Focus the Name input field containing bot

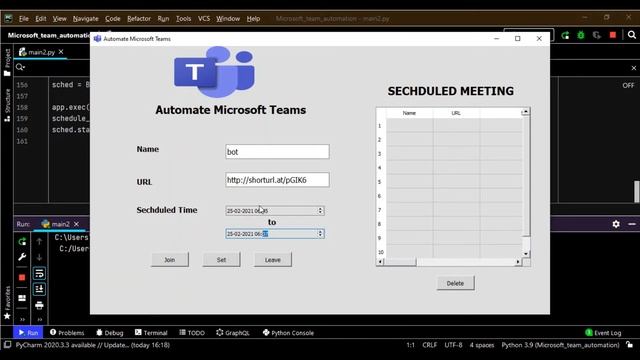tap(277, 152)
